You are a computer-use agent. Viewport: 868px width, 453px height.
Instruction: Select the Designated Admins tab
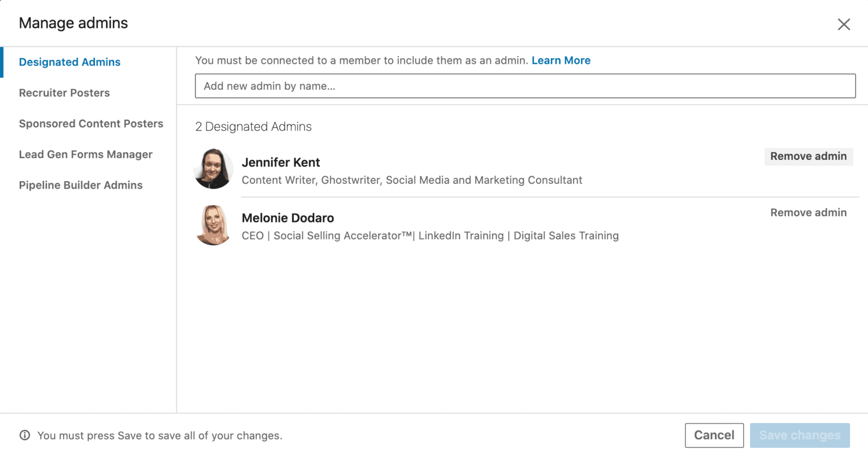point(70,62)
